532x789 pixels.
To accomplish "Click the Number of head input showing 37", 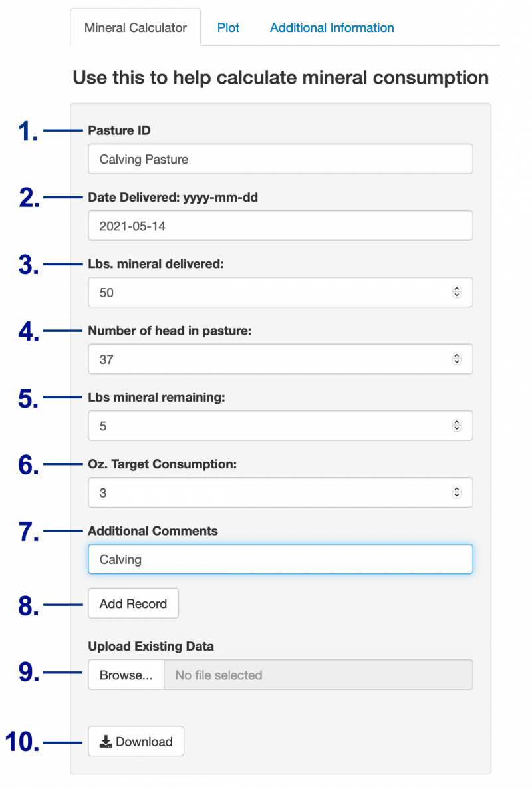I will [266, 359].
